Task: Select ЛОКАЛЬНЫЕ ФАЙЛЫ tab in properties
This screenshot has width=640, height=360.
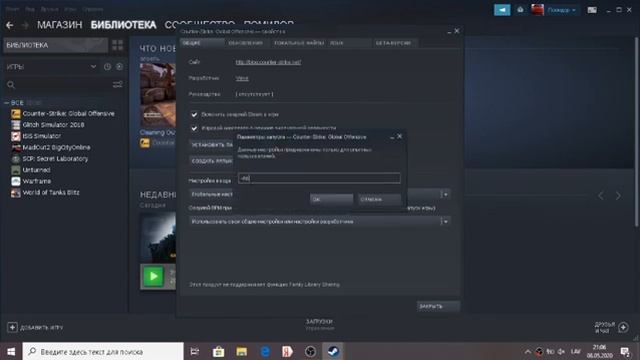Action: (299, 43)
